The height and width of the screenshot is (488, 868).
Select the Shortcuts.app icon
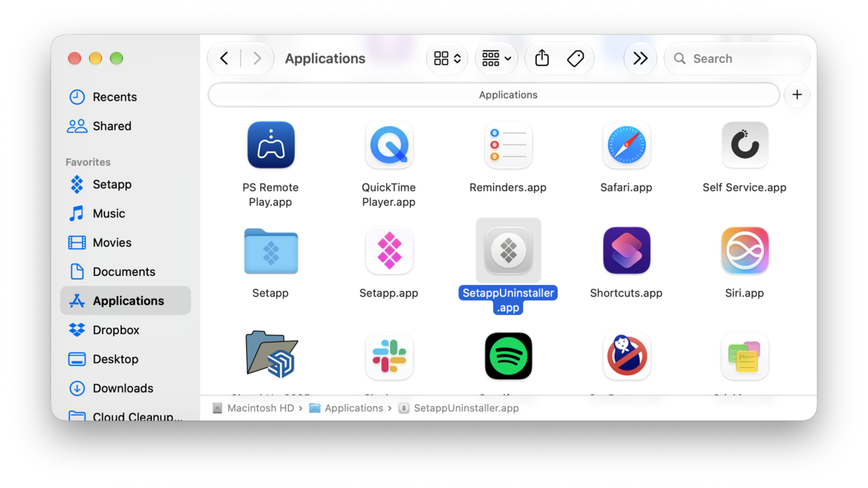(626, 251)
